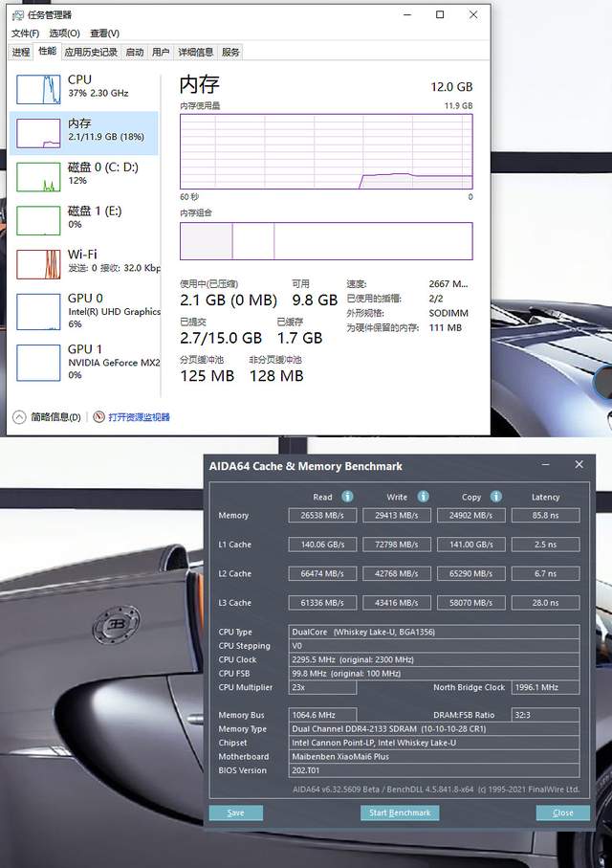Click L3 Cache Copy value 58070 MB/s
Screen dimensions: 612x868
[470, 603]
